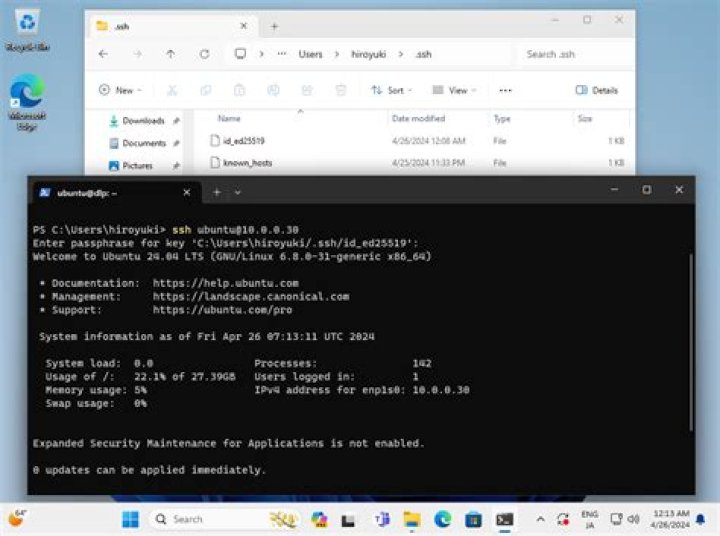Open Copilot from the taskbar
Image resolution: width=720 pixels, height=536 pixels.
pyautogui.click(x=319, y=519)
